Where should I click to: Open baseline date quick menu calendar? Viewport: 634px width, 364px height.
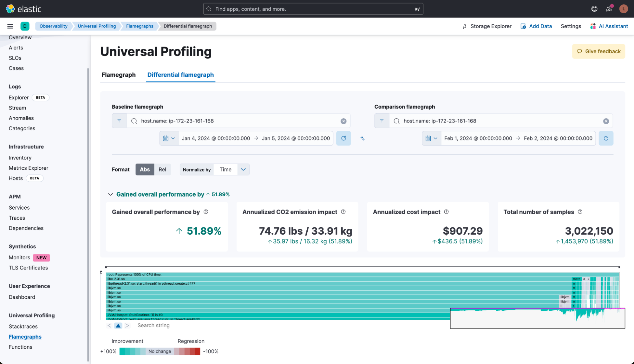(169, 138)
